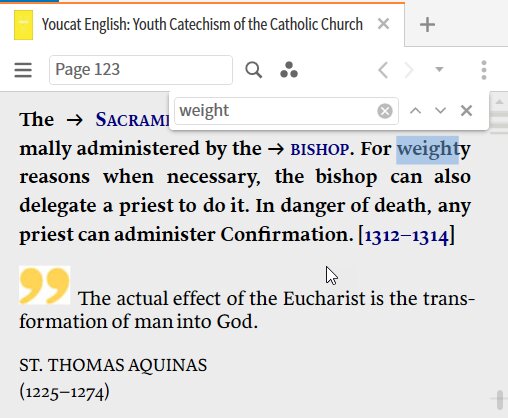
Task: Click the scrollbar up arrow
Action: 499,102
